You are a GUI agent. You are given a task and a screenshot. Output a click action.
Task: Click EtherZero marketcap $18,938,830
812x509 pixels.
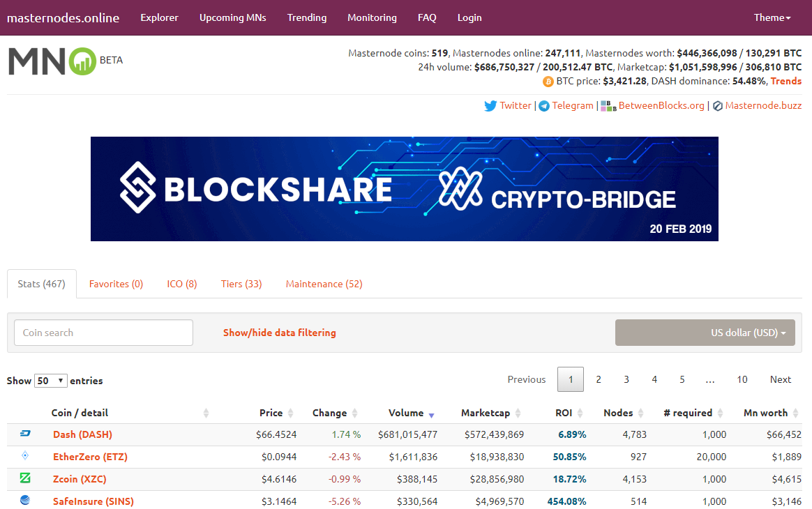tap(497, 457)
